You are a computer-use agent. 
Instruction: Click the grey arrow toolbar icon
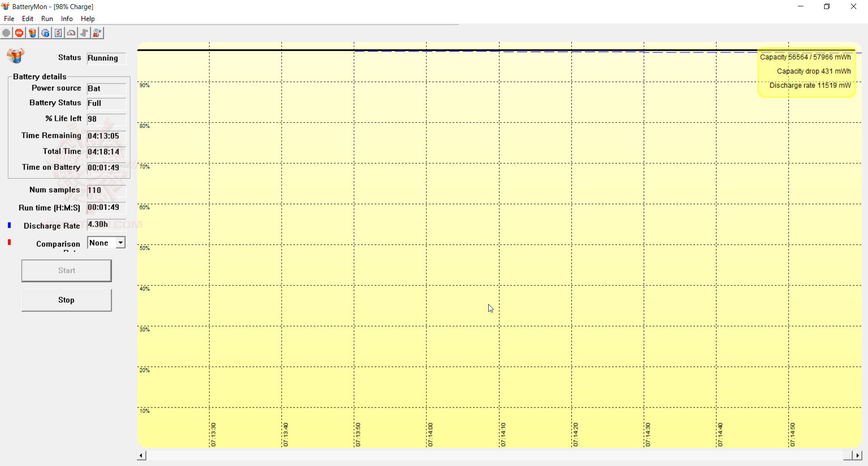(x=85, y=33)
